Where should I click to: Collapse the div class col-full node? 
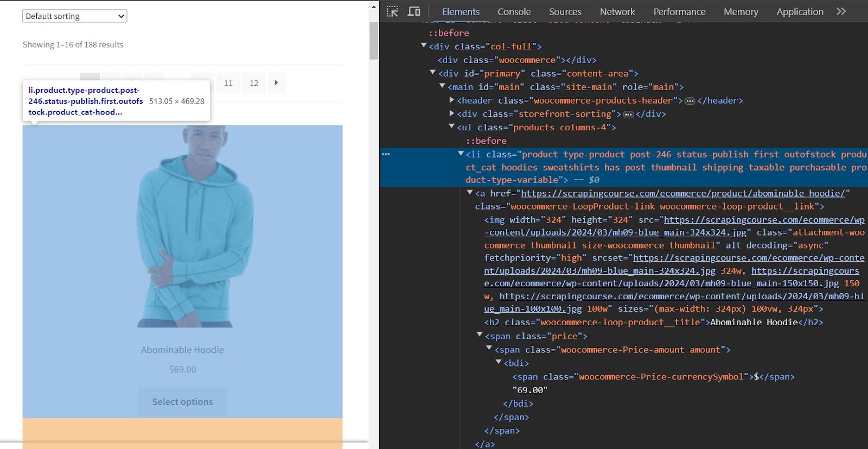(x=424, y=46)
